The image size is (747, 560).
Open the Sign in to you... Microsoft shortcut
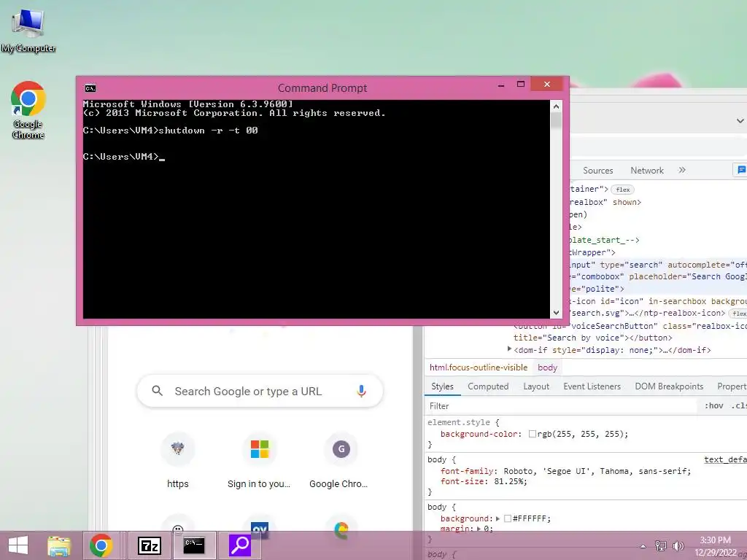259,461
